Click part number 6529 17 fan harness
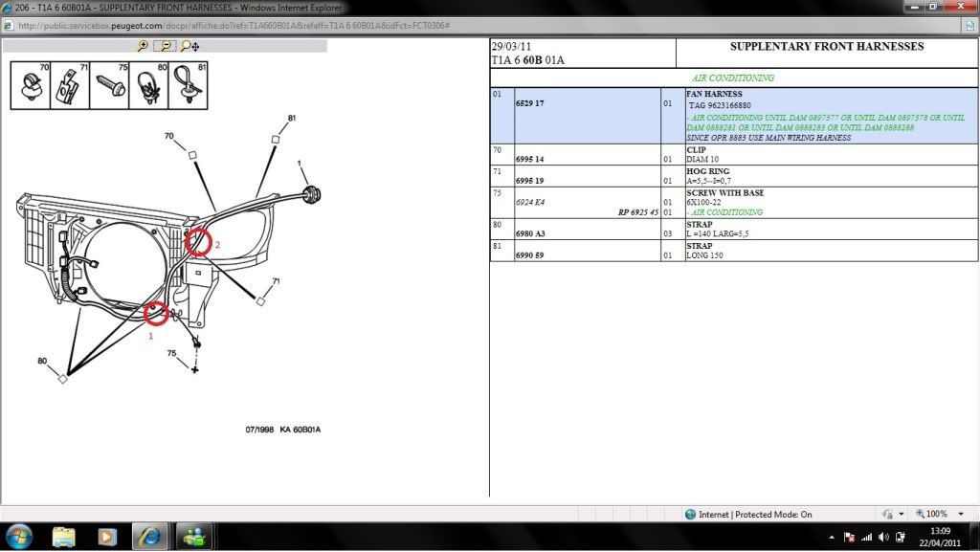This screenshot has height=552, width=980. pyautogui.click(x=529, y=102)
